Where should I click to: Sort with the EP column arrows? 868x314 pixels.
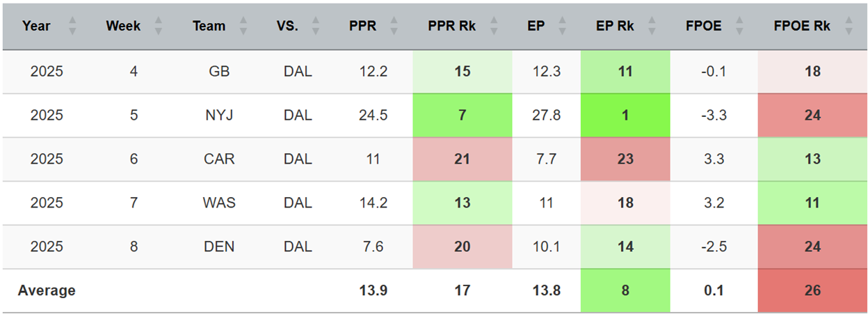click(561, 26)
